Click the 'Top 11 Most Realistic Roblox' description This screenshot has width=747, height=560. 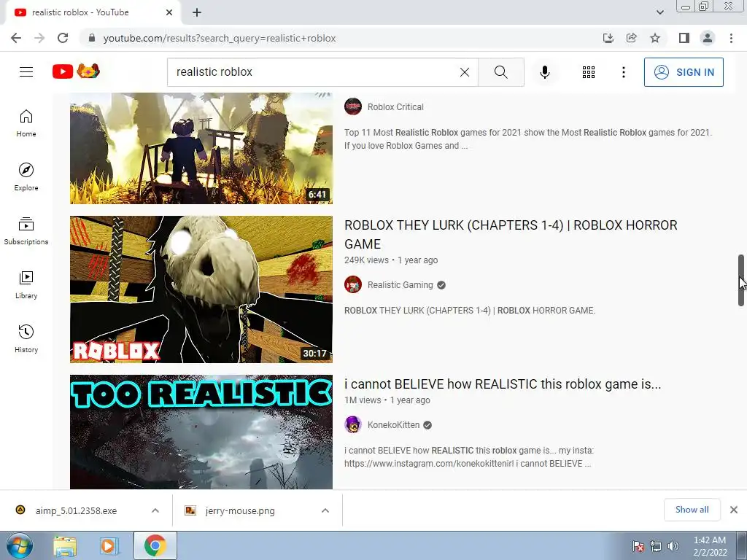point(528,139)
